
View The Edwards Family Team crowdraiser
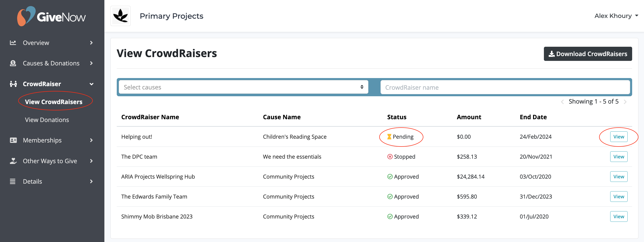(x=619, y=197)
